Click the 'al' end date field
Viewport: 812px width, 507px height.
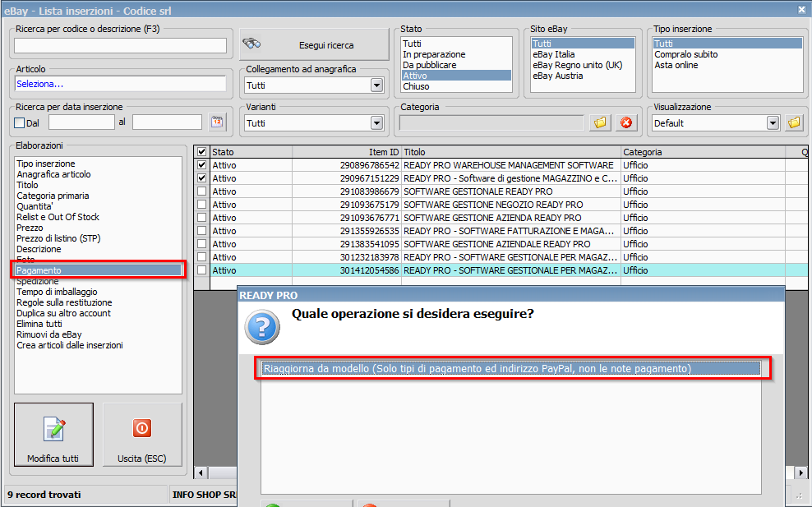(x=168, y=122)
